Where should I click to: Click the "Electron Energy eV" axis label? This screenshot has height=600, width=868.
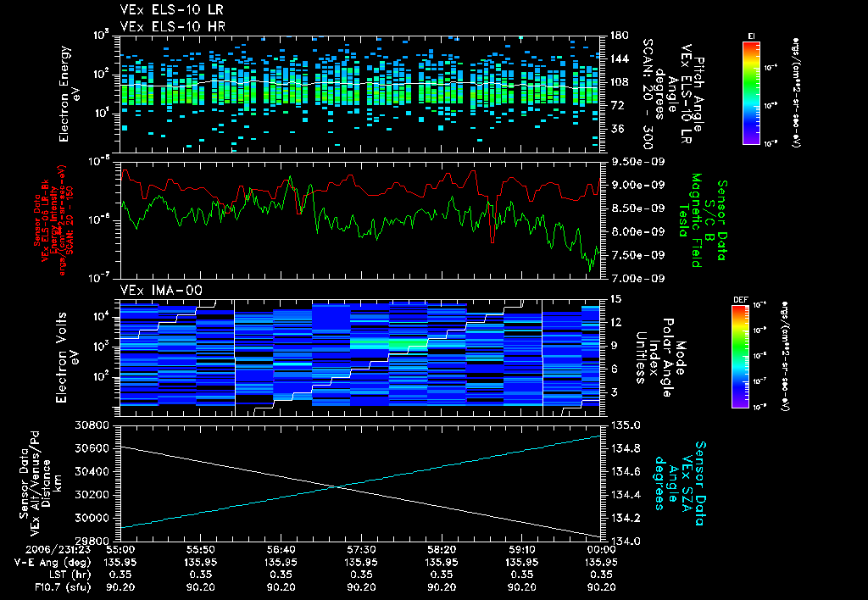coord(70,93)
